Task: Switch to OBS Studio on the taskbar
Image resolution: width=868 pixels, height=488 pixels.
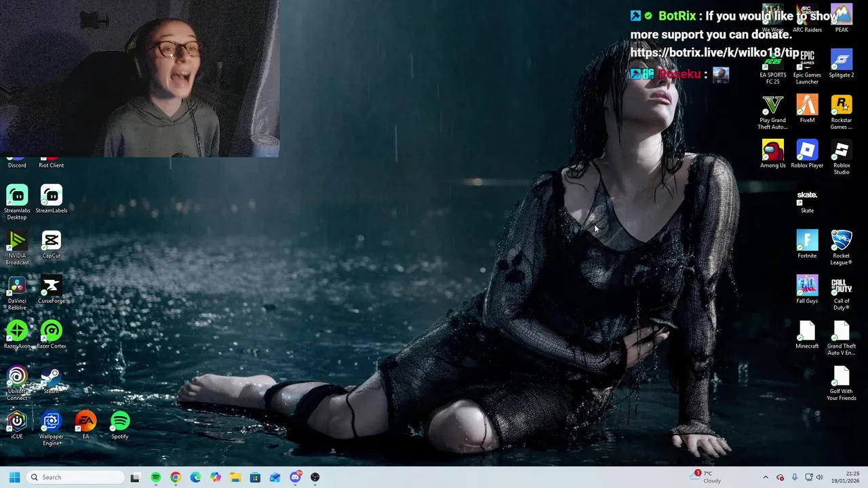Action: 315,477
